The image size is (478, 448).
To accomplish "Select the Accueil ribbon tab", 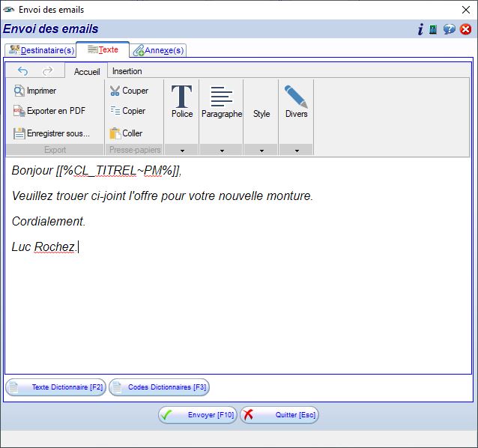I will (87, 72).
